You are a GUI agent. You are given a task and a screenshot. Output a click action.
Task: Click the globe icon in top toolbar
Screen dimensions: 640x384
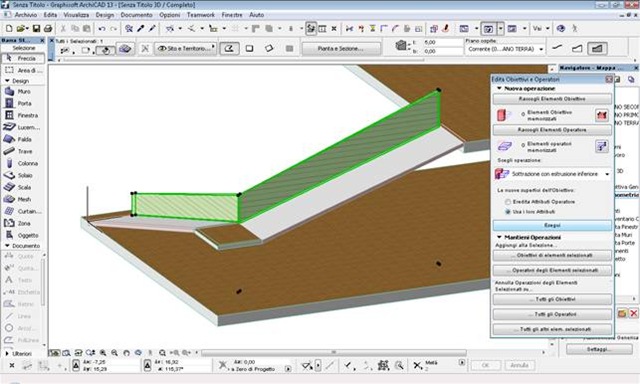click(561, 29)
